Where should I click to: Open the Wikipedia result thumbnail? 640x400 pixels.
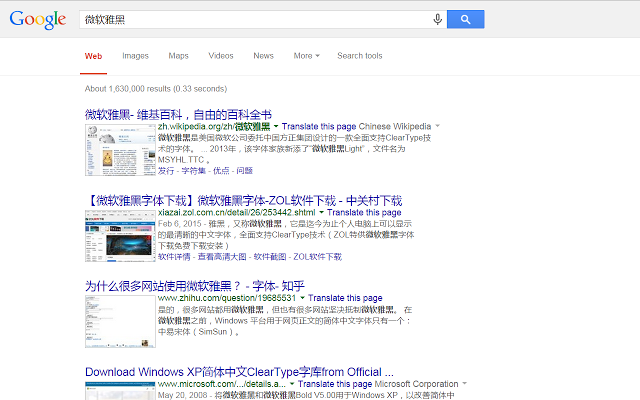[120, 150]
